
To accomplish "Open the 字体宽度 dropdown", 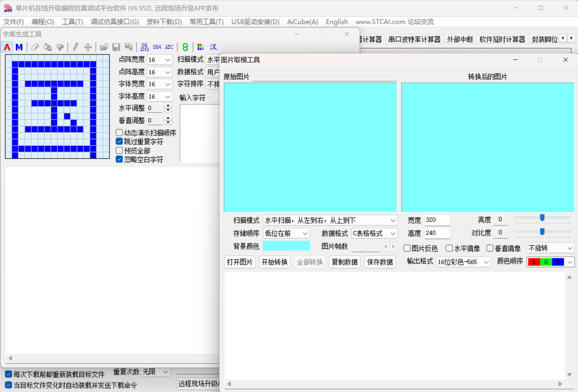I will click(160, 84).
